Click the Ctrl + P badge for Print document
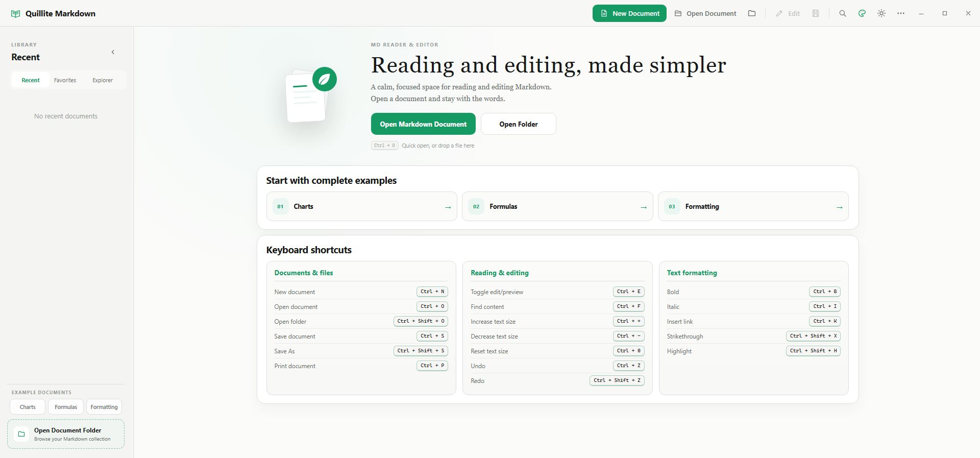 coord(432,366)
